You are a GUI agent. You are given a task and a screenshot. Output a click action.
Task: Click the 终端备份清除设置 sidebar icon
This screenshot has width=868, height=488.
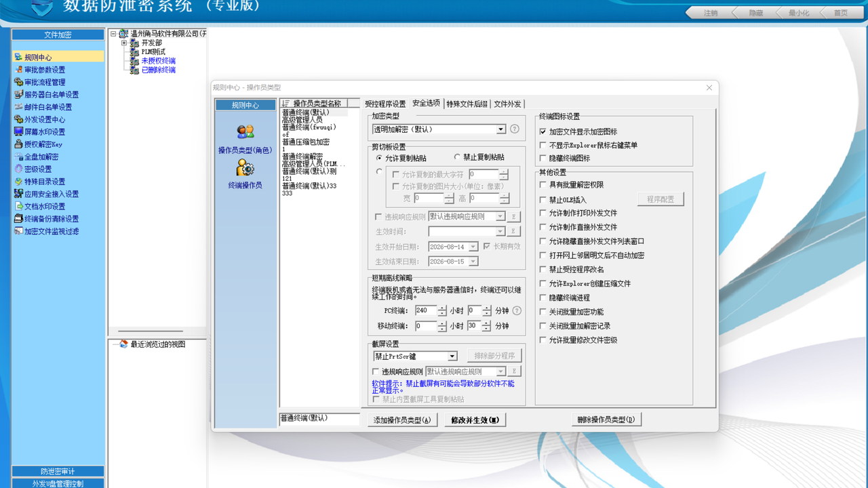point(18,219)
